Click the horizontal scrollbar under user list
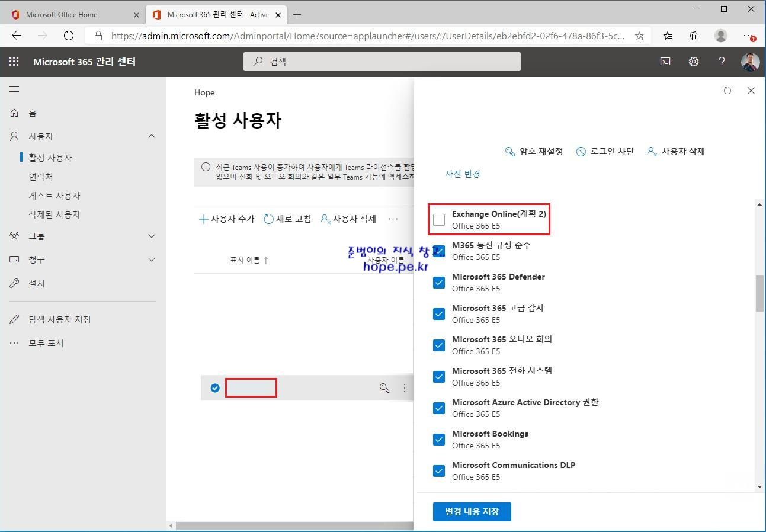Screen dimensions: 766x532 [294, 525]
